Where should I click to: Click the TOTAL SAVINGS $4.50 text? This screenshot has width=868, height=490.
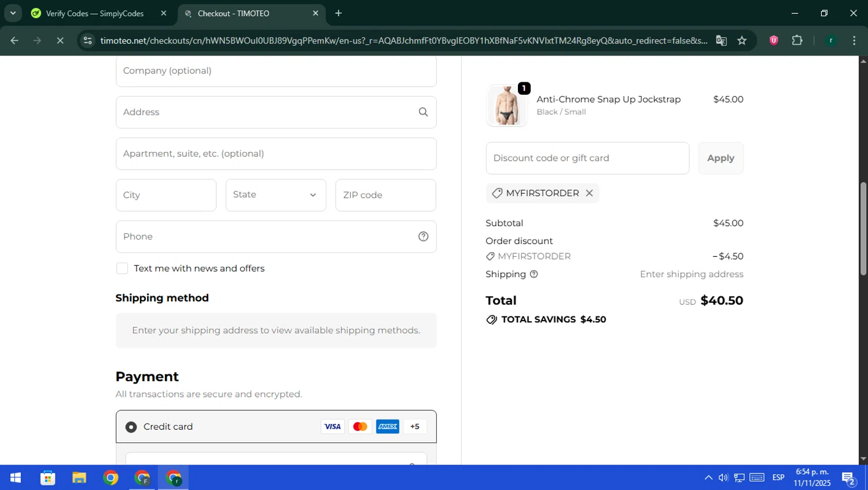[x=553, y=320]
